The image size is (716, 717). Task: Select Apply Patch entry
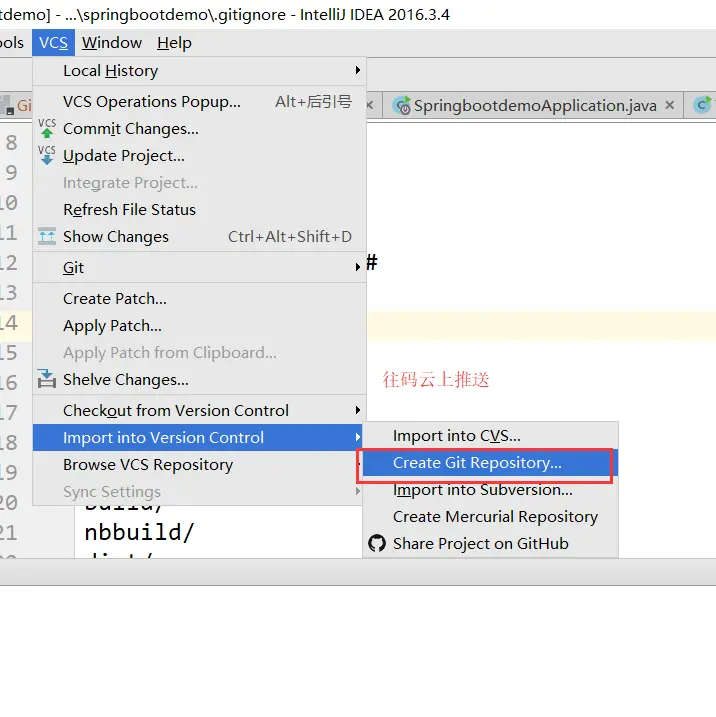(199, 326)
